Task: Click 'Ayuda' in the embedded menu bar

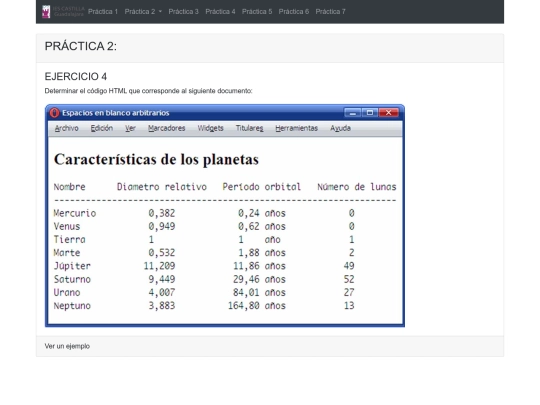Action: point(340,128)
